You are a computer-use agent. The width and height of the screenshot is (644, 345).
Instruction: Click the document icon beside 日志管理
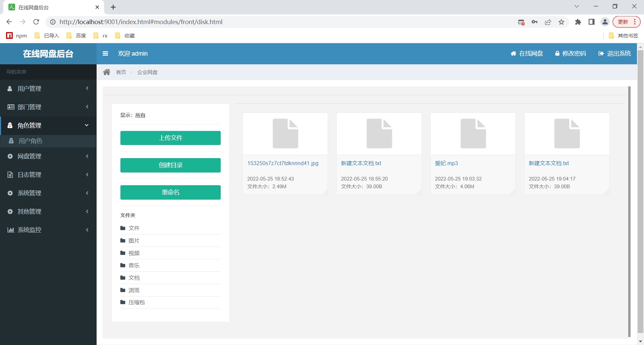[x=10, y=175]
